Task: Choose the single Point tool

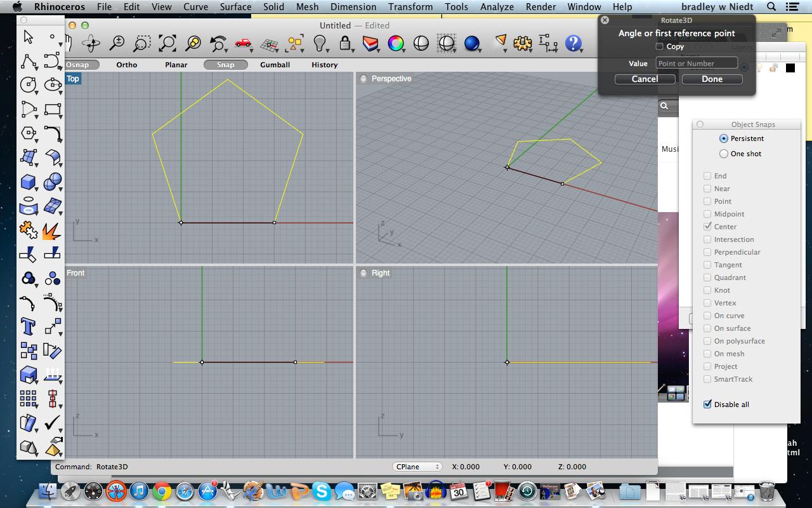Action: [x=52, y=37]
